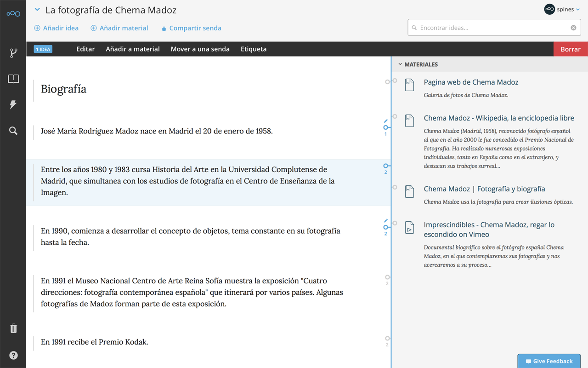The height and width of the screenshot is (368, 588).
Task: Select idea José María Rodríguez Madoz nace
Action: click(157, 131)
